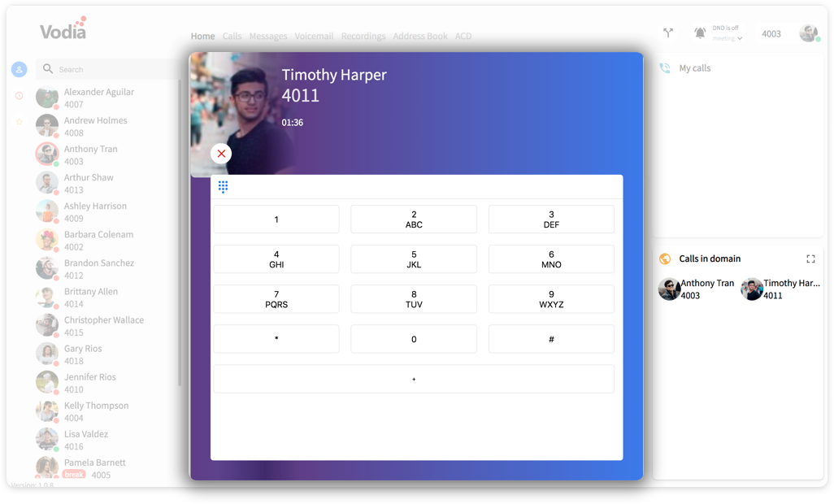The image size is (834, 504).
Task: Click the plus key on dialpad
Action: pos(414,379)
